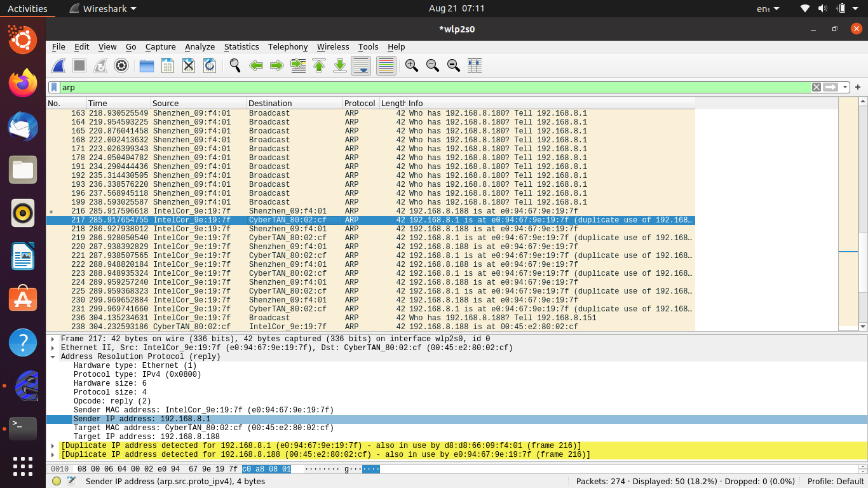Image resolution: width=868 pixels, height=488 pixels.
Task: Open the View menu
Action: click(107, 47)
